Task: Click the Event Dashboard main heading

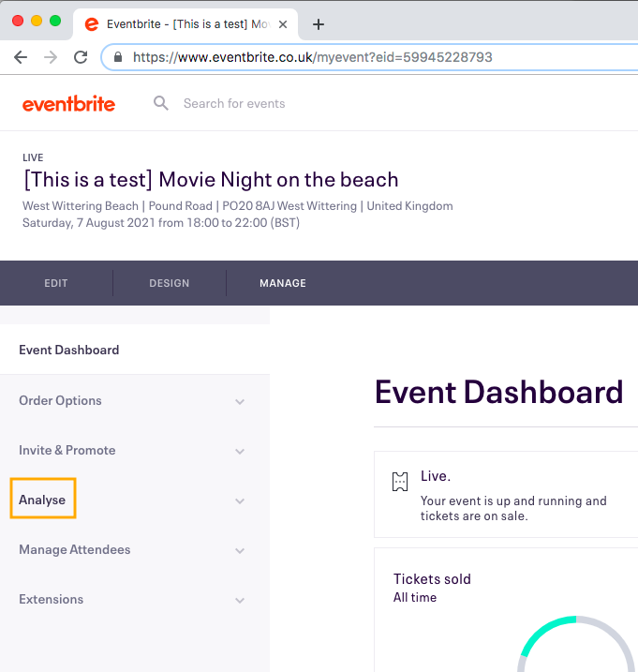Action: pos(499,392)
